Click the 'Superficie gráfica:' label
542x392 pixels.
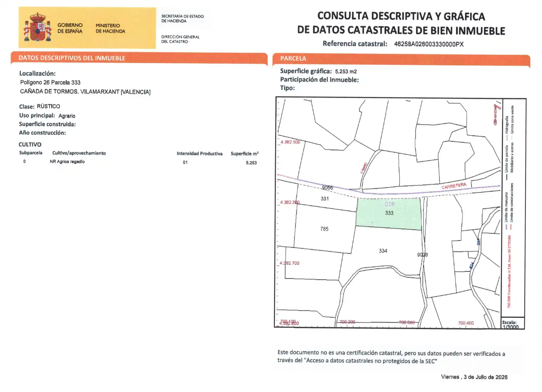coord(306,71)
